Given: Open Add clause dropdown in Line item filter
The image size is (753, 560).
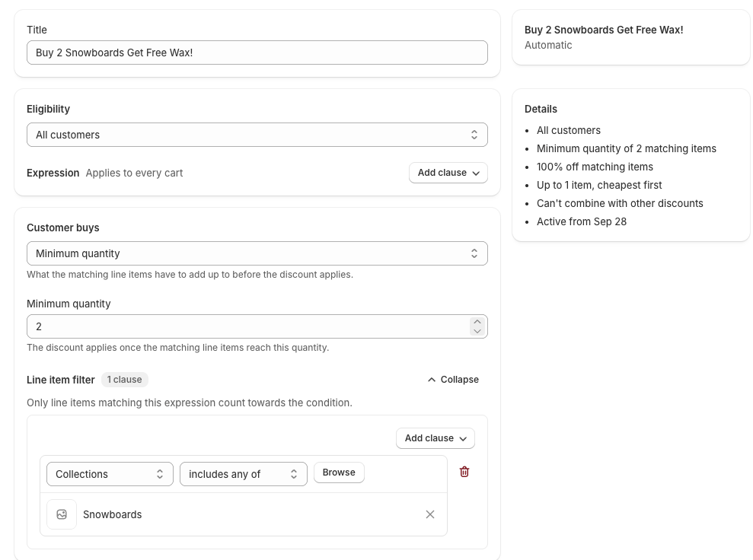Looking at the screenshot, I should click(x=436, y=438).
